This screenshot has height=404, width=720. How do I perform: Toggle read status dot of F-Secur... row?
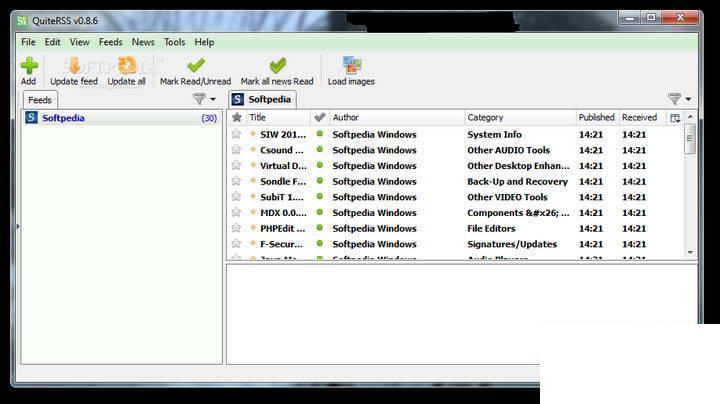tap(320, 243)
